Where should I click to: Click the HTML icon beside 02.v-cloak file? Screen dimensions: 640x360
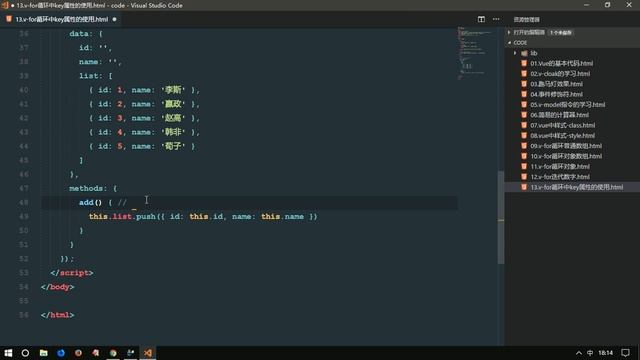524,73
